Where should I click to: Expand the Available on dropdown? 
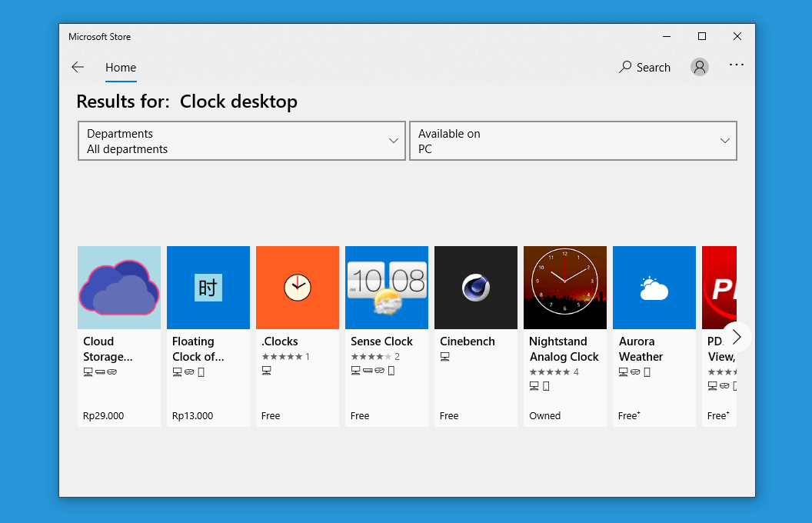(573, 141)
